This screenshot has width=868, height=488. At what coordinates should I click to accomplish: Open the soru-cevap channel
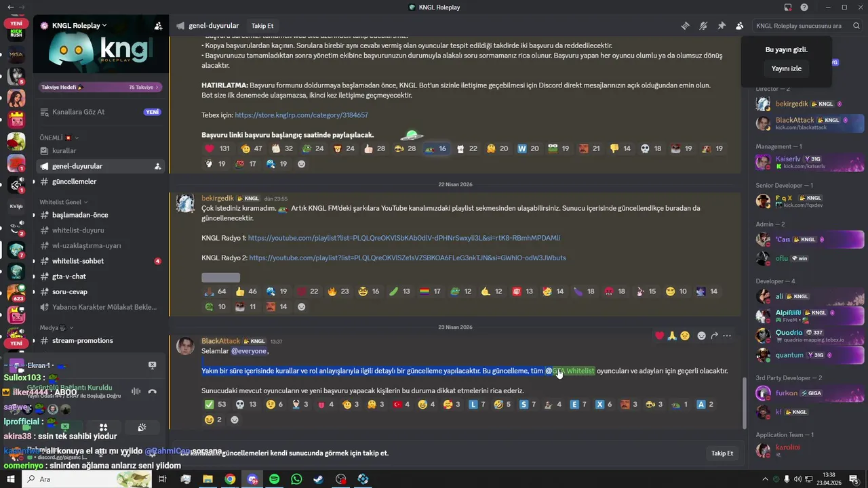point(100,292)
